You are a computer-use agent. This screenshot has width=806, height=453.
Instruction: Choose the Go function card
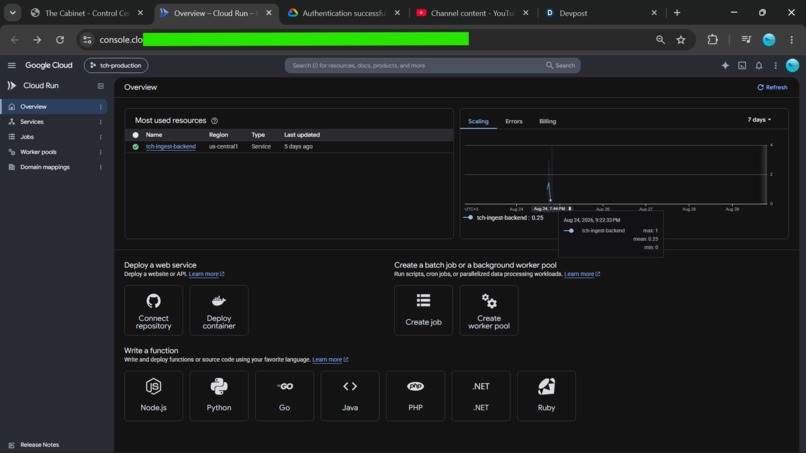pos(284,396)
